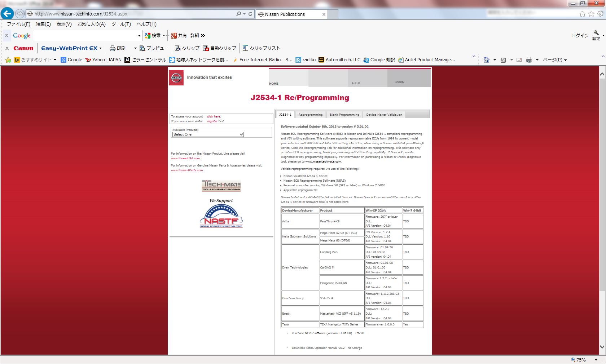Click the add-to-favorites-bar star icon
This screenshot has width=606, height=364.
[x=8, y=60]
